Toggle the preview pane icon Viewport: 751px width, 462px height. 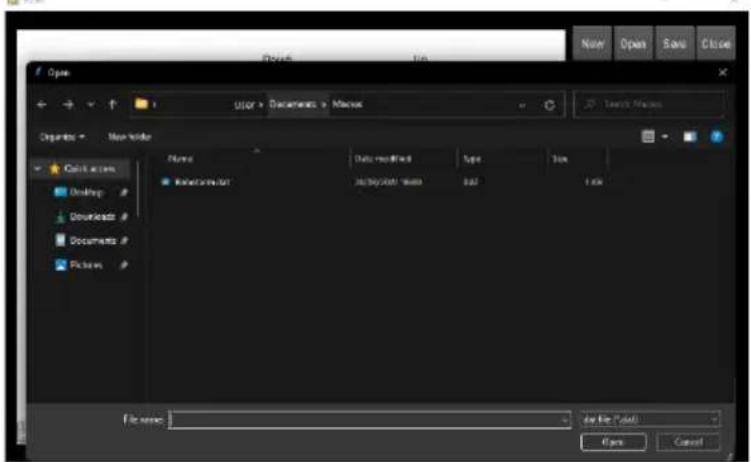(692, 135)
